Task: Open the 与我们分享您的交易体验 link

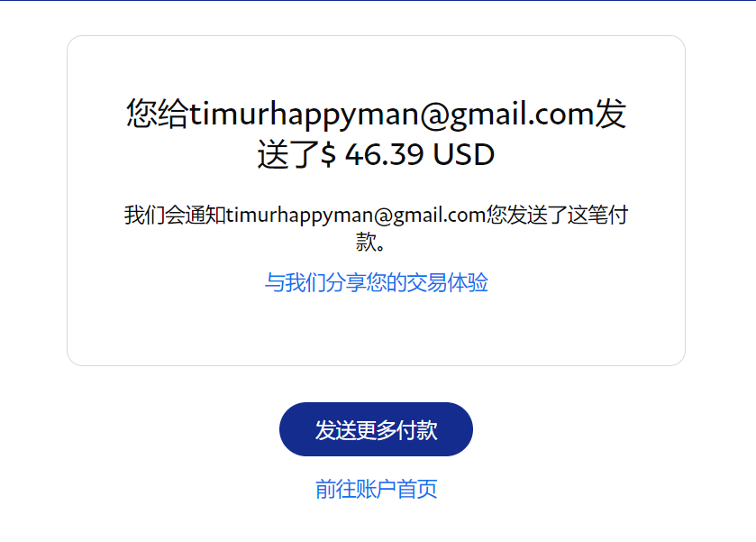Action: [376, 282]
